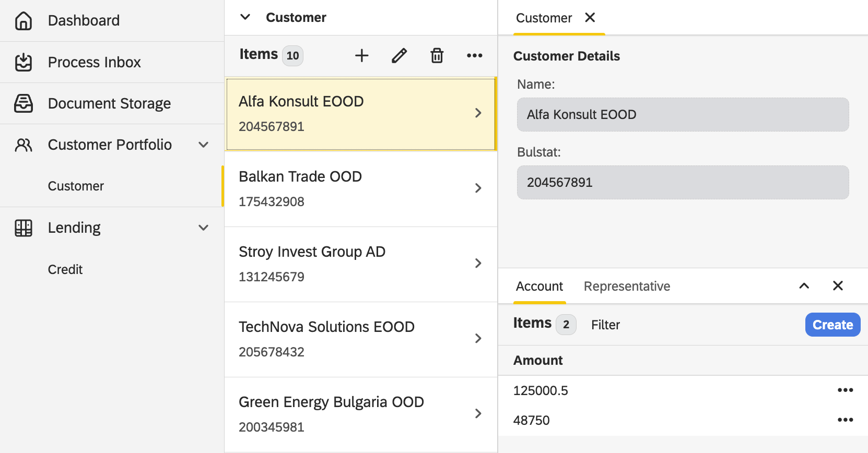Collapse the Lending sidebar group
Screen dimensions: 868x453
tap(203, 228)
